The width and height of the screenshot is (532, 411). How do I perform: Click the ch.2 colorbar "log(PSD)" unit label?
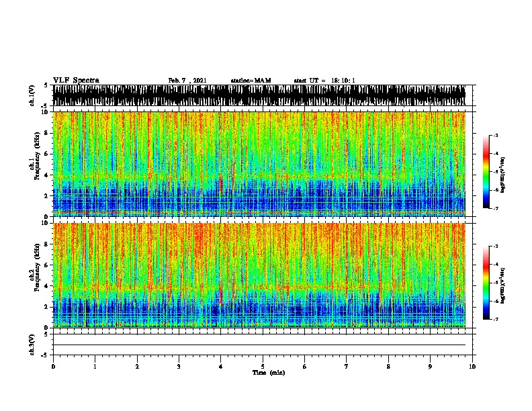(x=503, y=285)
